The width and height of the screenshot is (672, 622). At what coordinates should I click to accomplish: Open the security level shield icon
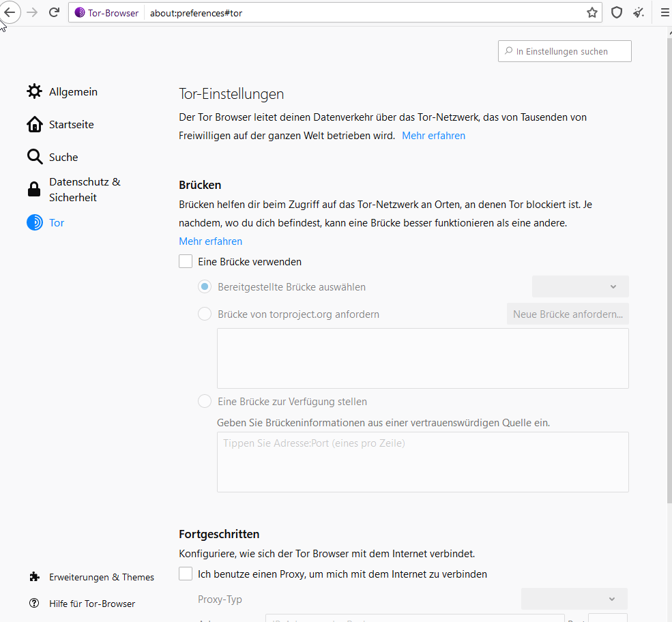[617, 12]
